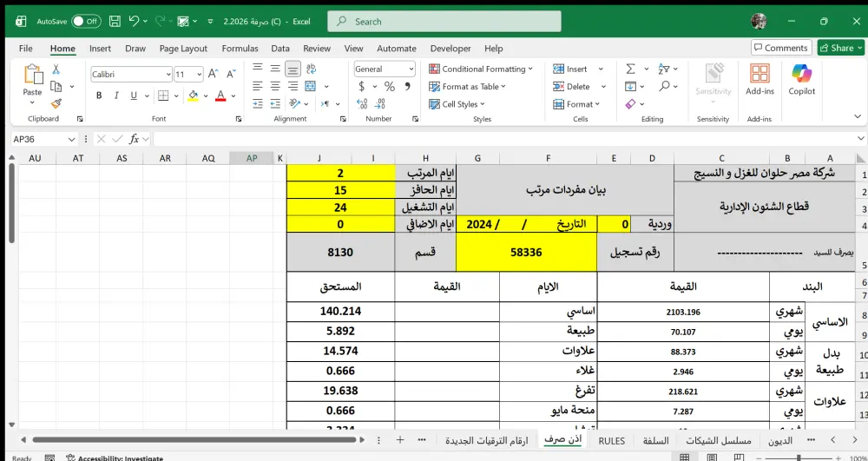Toggle Align Right text alignment

(x=293, y=86)
